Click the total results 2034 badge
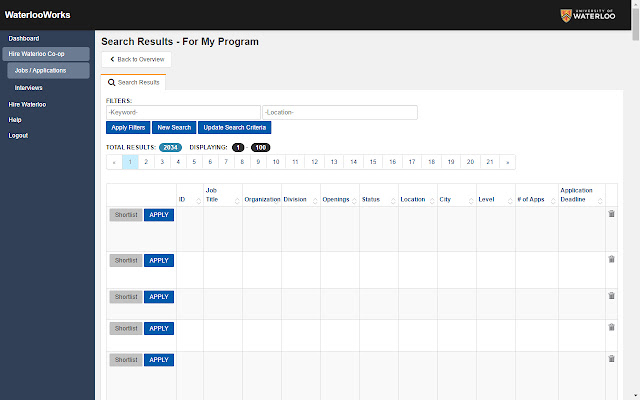This screenshot has width=640, height=400. (170, 147)
